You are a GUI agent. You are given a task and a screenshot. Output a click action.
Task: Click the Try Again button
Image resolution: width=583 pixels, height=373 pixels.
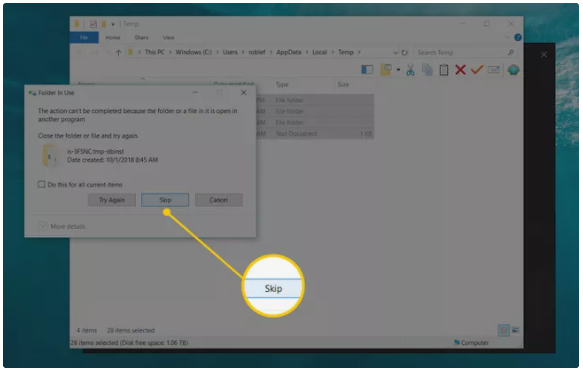pos(112,200)
